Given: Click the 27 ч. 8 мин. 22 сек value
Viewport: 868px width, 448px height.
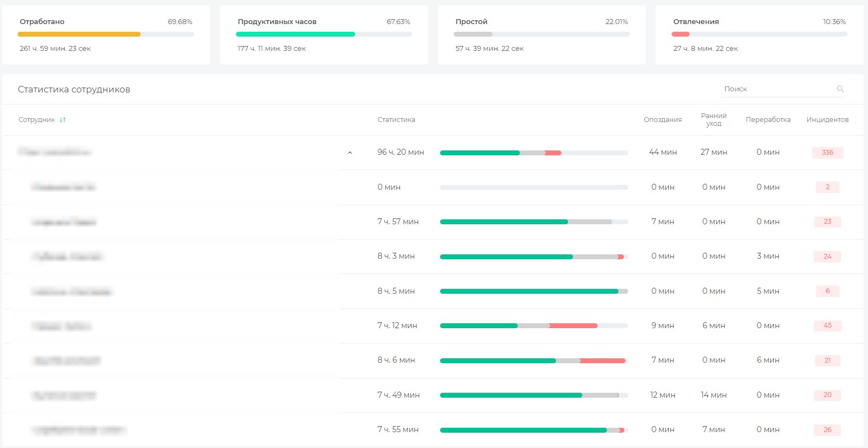Looking at the screenshot, I should 705,49.
